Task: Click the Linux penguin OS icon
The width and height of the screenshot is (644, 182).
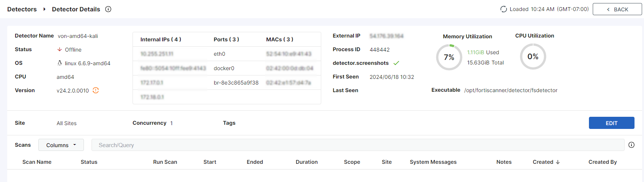Action: [x=60, y=63]
